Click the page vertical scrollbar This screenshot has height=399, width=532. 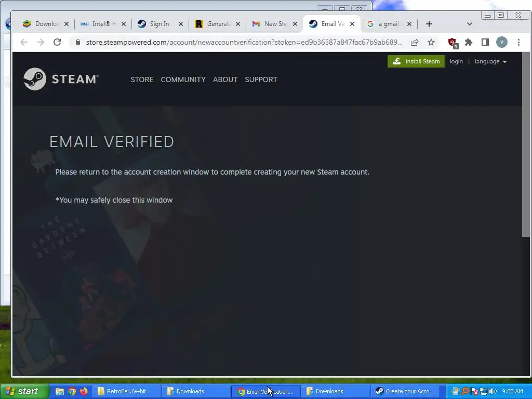pyautogui.click(x=526, y=144)
